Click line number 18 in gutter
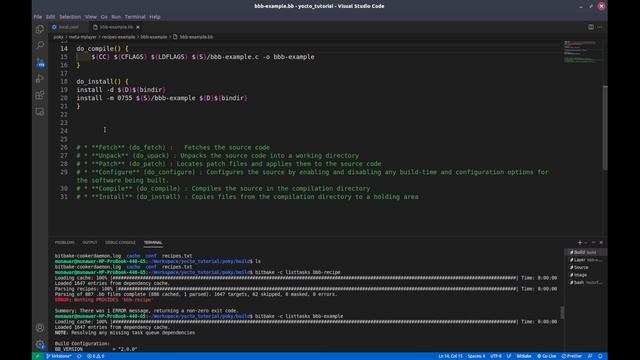 (x=64, y=82)
